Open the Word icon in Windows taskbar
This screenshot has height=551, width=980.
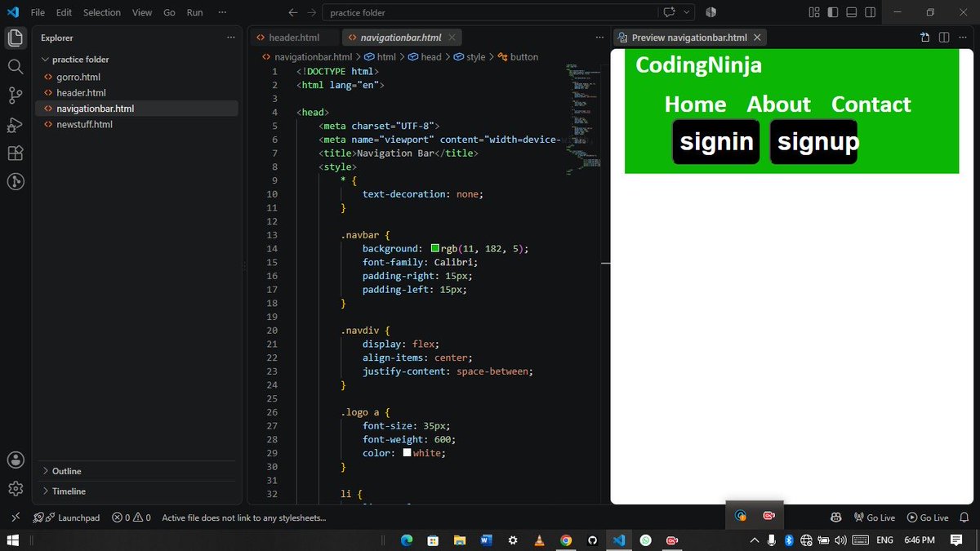(486, 540)
